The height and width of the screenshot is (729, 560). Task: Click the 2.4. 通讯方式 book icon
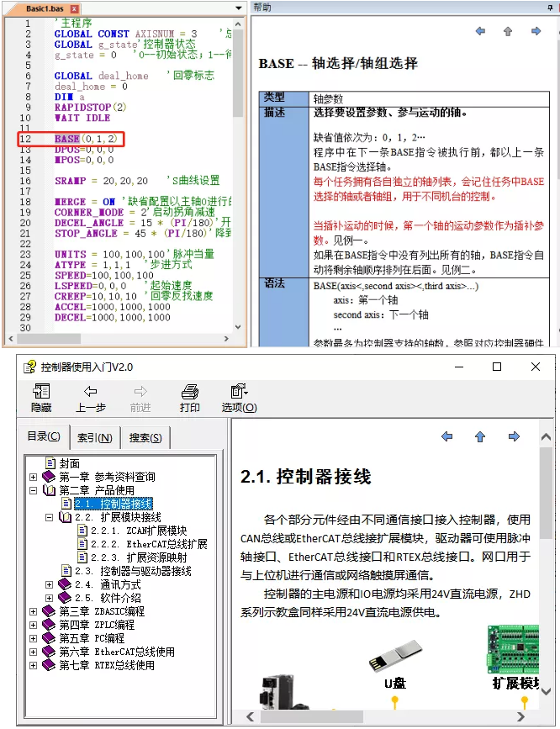point(65,584)
